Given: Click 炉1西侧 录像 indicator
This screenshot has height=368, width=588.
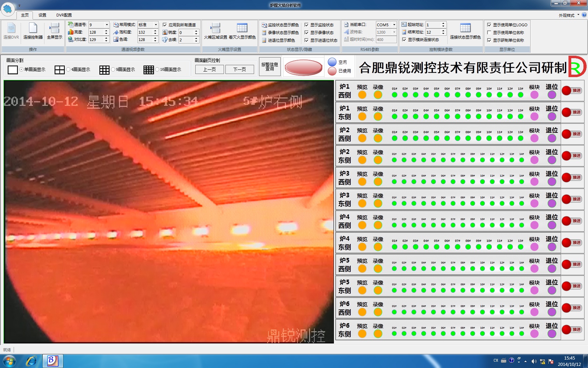Looking at the screenshot, I should [378, 95].
